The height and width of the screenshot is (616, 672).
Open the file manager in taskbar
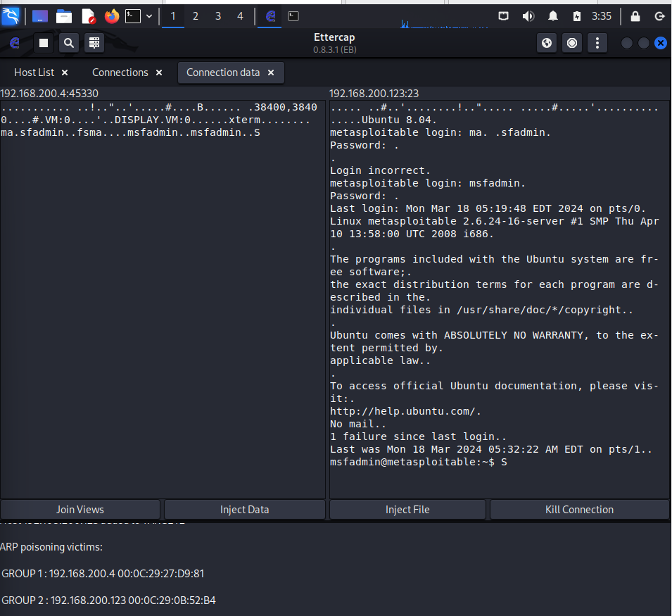[64, 16]
